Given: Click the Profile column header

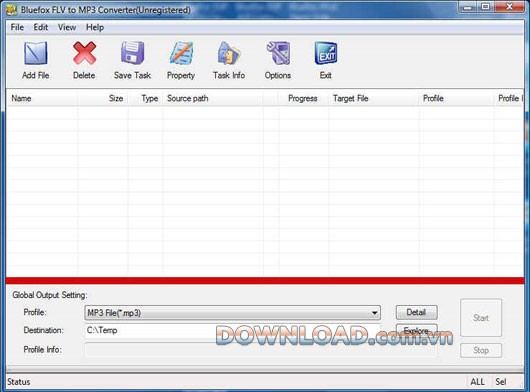Looking at the screenshot, I should [x=456, y=98].
